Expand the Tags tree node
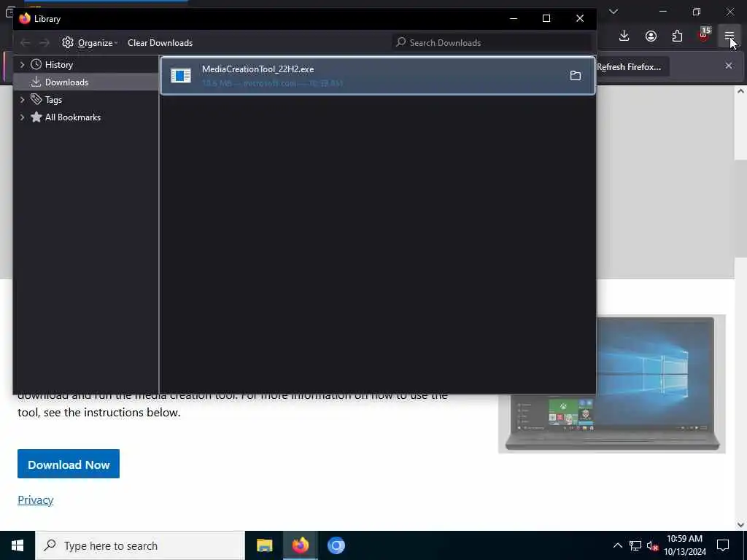The image size is (747, 560). [22, 100]
